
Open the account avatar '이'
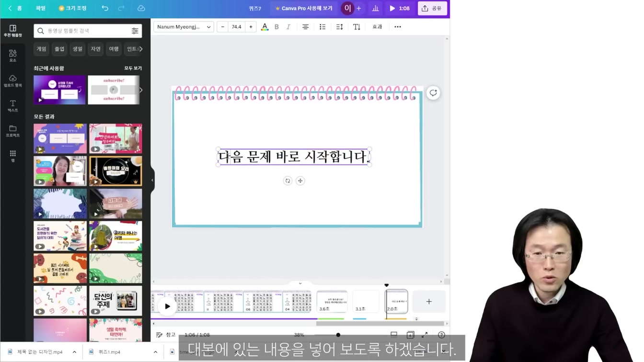[x=347, y=8]
